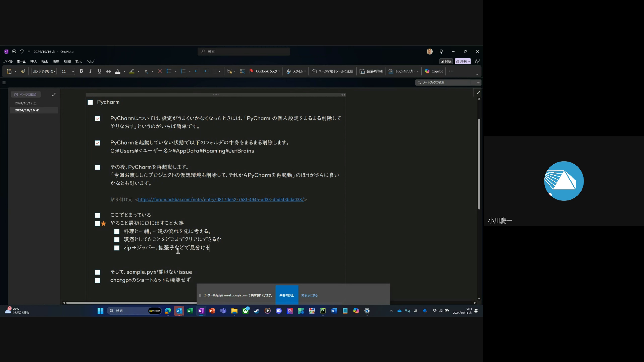The image size is (644, 362).
Task: Click the Format Painter brush icon
Action: click(23, 71)
